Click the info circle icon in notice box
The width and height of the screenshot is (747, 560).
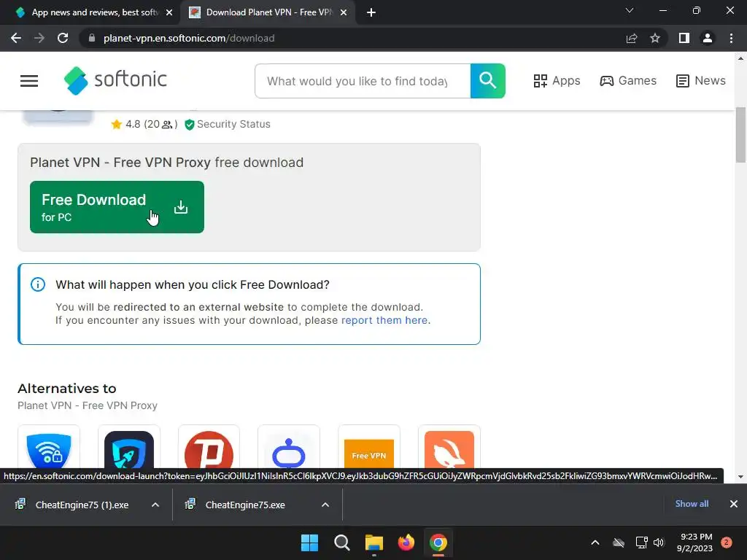pos(38,285)
